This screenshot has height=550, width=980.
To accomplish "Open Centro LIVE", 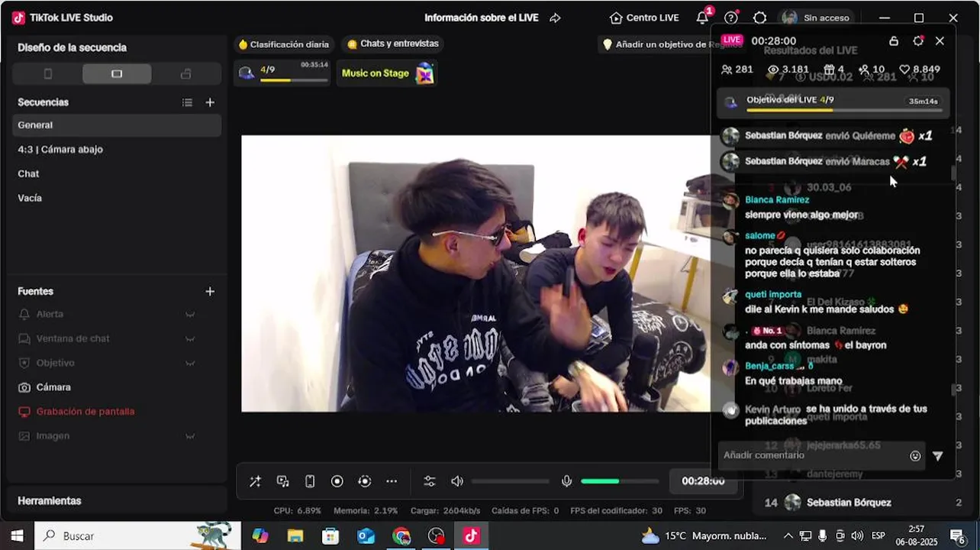I will (x=644, y=18).
